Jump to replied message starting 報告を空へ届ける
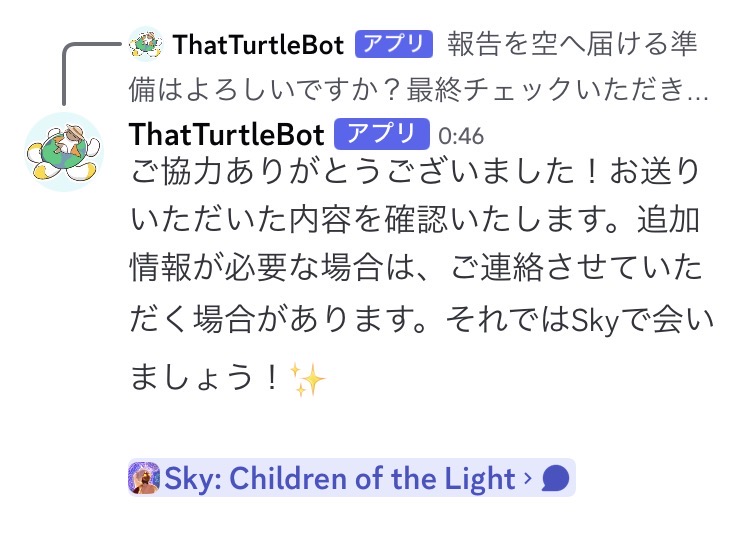 pos(572,44)
